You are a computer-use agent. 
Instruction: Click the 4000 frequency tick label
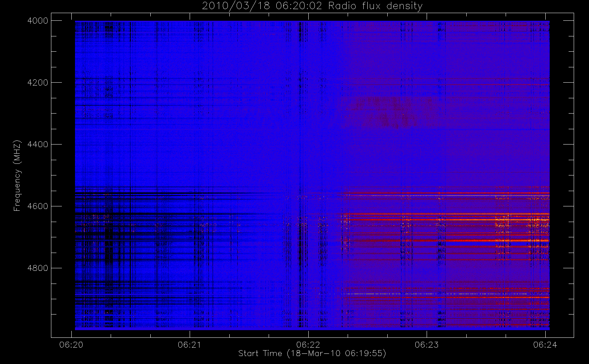38,21
